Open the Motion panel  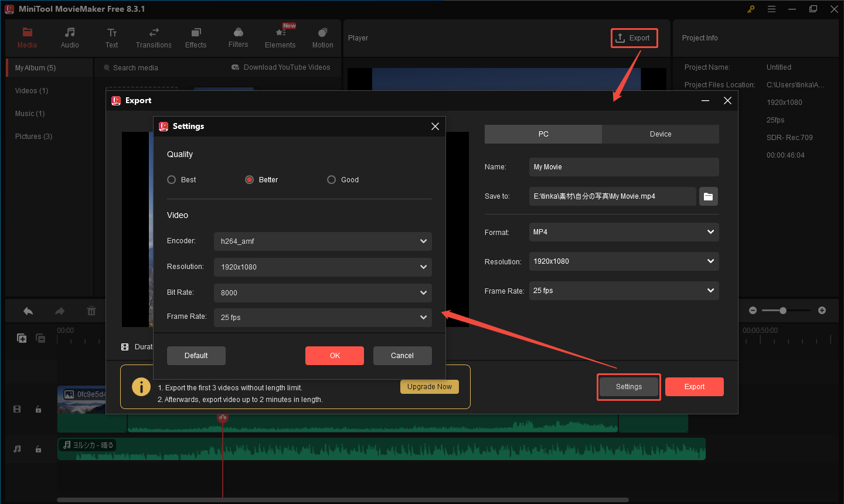[322, 37]
